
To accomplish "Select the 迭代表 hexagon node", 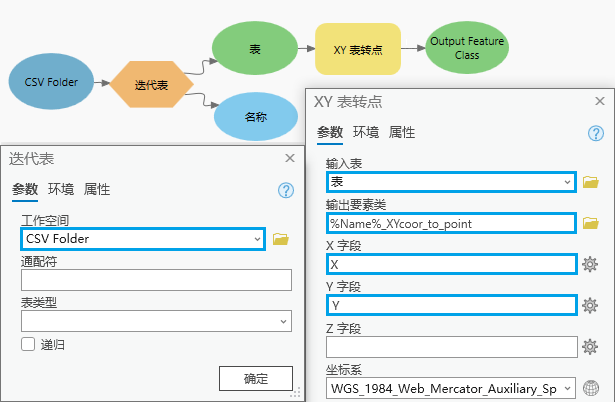I will tap(150, 85).
